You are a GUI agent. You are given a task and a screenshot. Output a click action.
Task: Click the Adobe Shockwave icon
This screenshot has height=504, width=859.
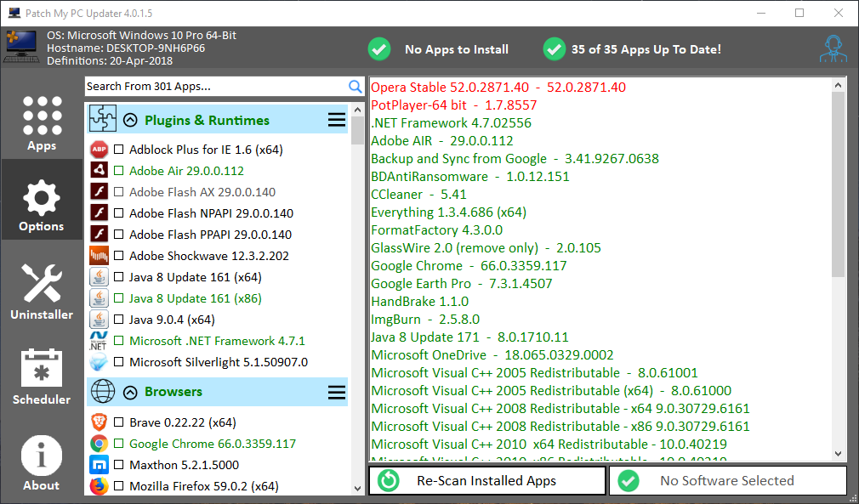pyautogui.click(x=100, y=256)
